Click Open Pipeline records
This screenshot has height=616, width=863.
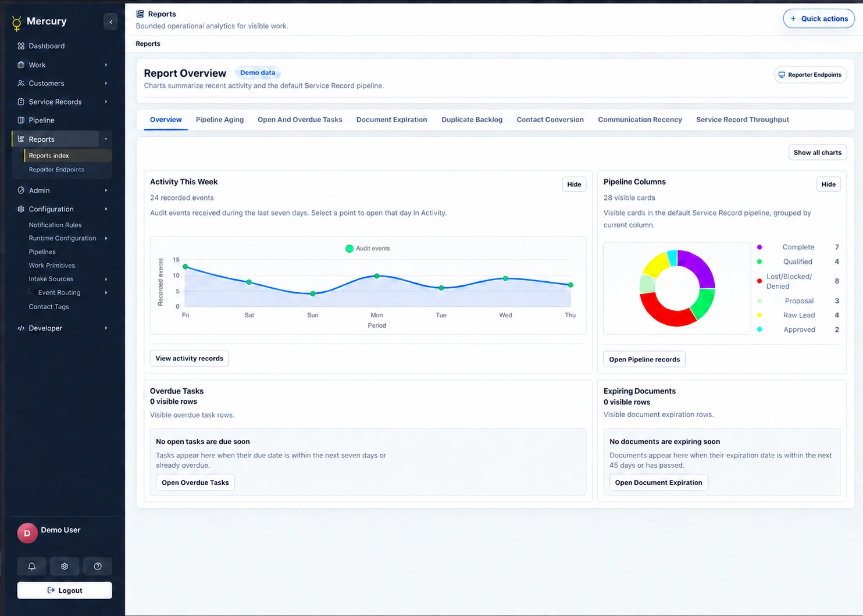644,359
